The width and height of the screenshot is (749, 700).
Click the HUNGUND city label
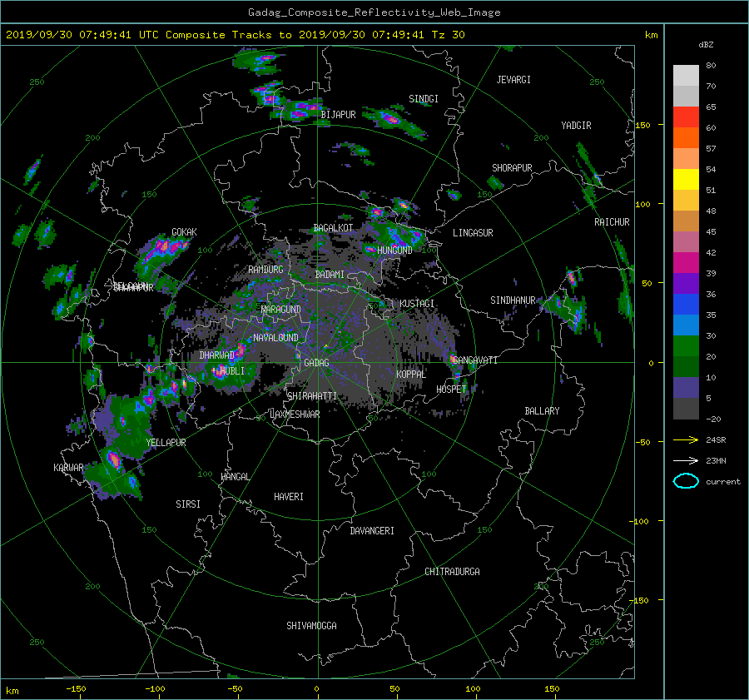click(x=394, y=251)
